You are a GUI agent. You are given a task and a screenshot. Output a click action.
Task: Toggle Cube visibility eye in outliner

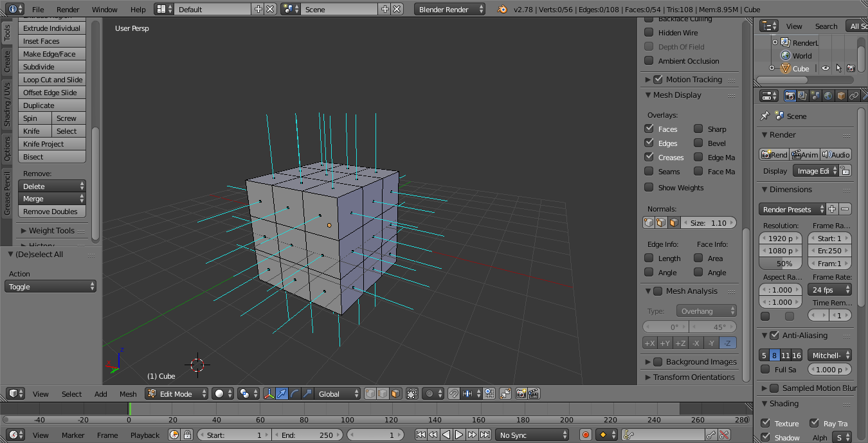coord(826,68)
